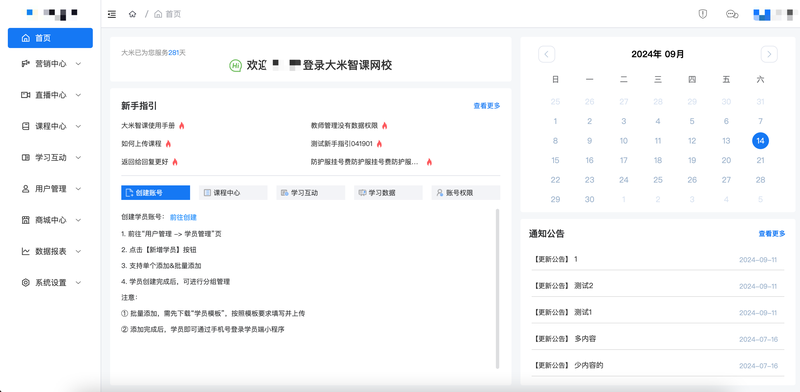Expand the 课程中心 menu chevron
The image size is (800, 392).
(78, 126)
